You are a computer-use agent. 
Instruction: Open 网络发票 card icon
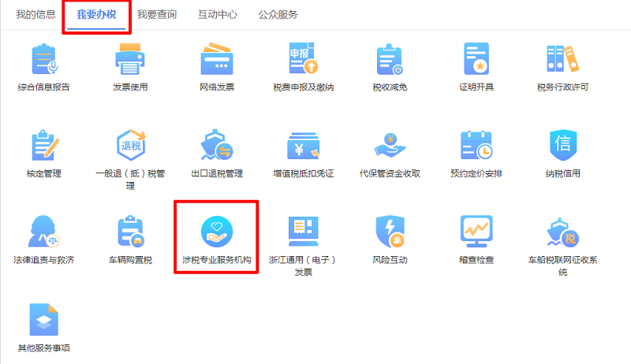point(217,60)
